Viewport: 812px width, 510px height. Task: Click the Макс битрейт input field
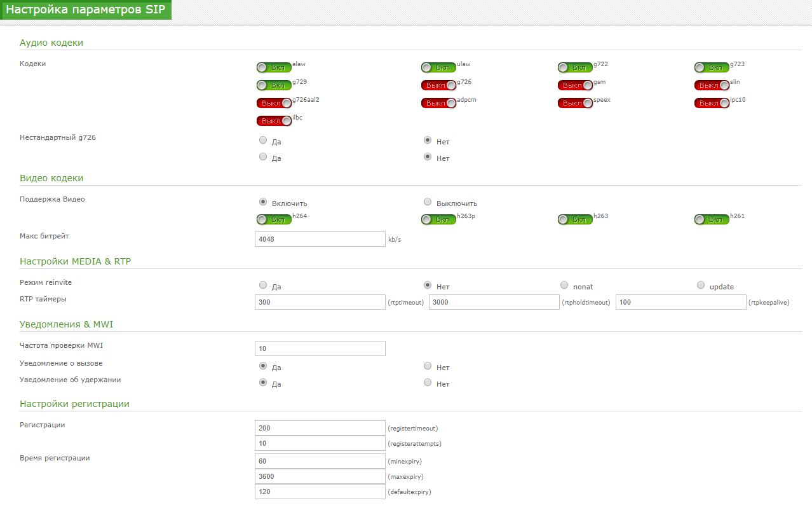coord(320,239)
